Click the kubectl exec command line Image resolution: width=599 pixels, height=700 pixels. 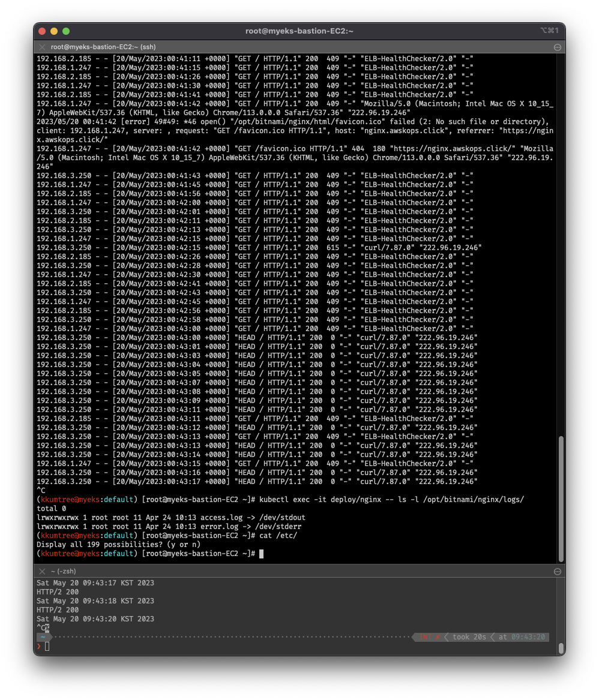[280, 500]
